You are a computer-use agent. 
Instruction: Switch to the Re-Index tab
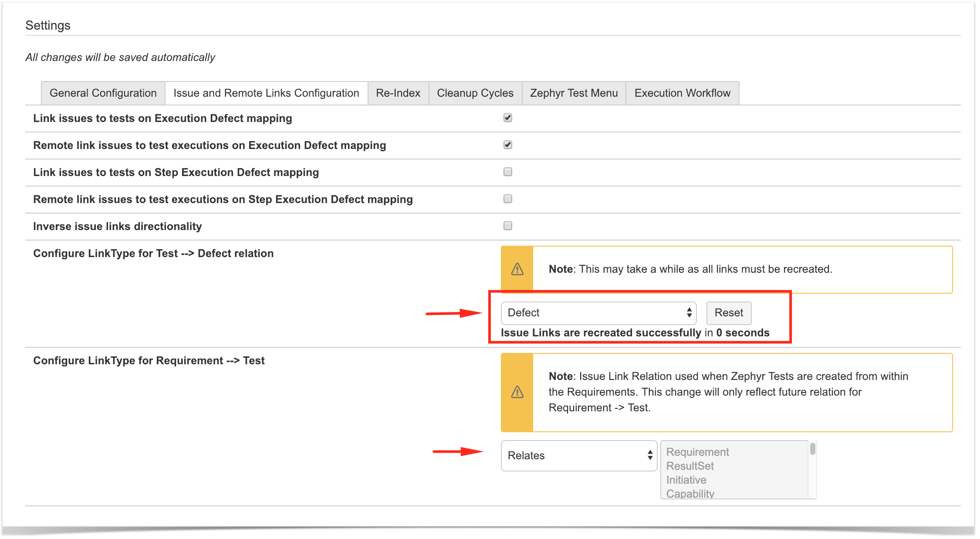(x=398, y=93)
